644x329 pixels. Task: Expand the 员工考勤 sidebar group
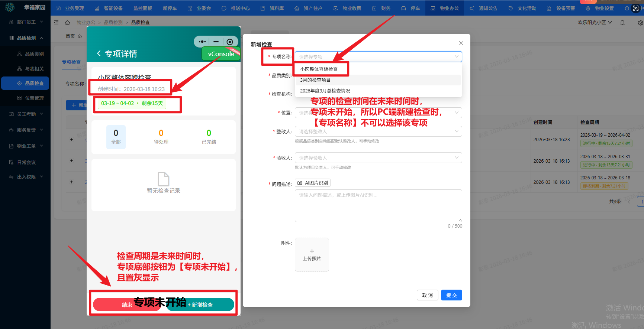(25, 114)
